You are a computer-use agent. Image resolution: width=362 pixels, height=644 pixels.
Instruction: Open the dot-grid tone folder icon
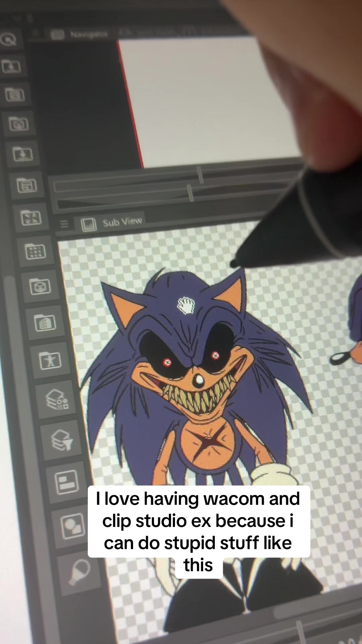tap(35, 251)
